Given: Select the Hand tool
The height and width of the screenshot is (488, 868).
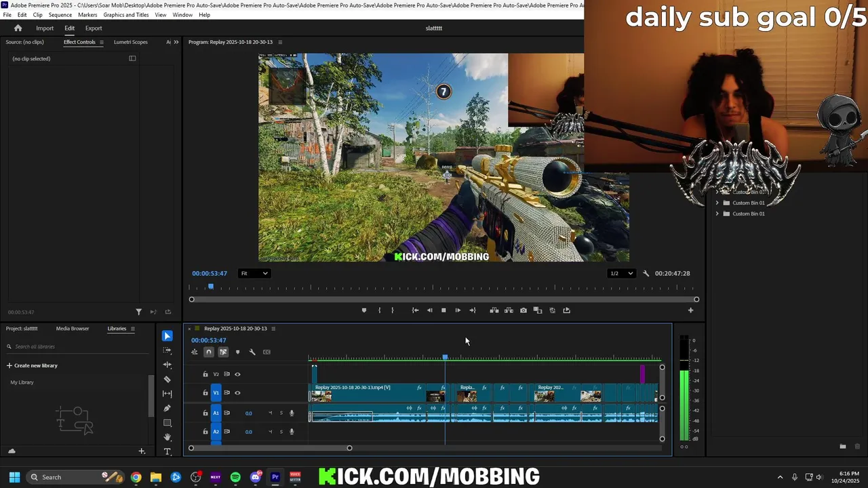Looking at the screenshot, I should coord(167,437).
